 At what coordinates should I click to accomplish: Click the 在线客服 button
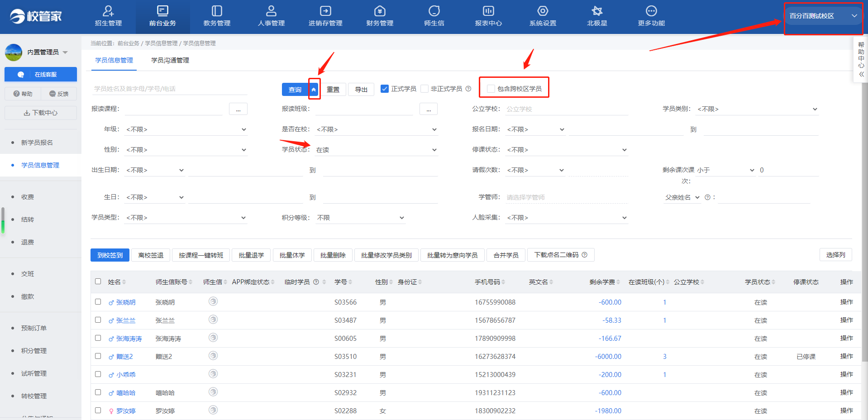coord(41,74)
